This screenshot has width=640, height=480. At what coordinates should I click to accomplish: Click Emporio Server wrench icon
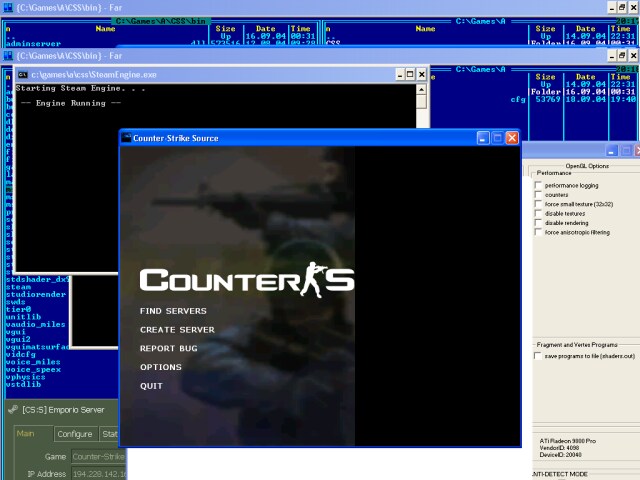pyautogui.click(x=13, y=409)
